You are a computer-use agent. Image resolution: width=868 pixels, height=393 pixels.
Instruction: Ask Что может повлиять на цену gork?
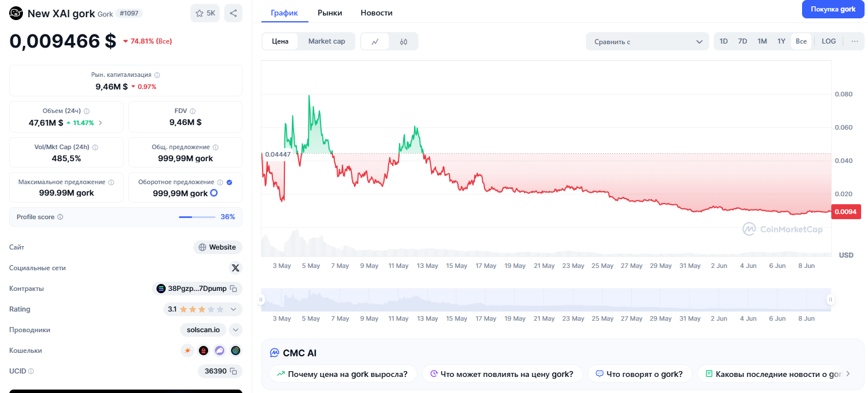pyautogui.click(x=502, y=374)
